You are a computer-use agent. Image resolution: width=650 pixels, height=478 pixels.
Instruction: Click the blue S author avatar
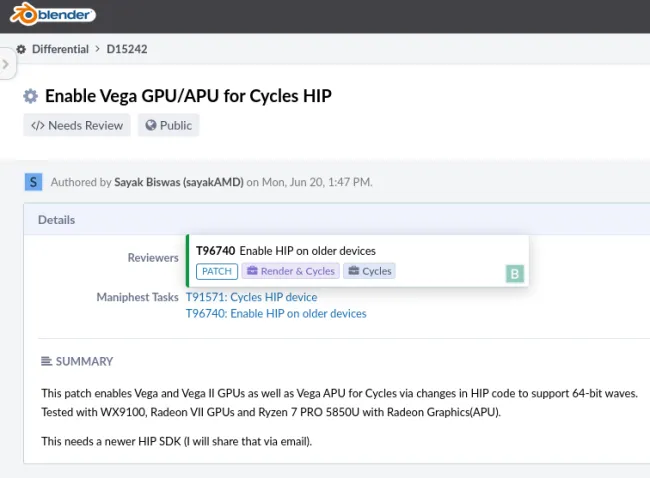[34, 181]
